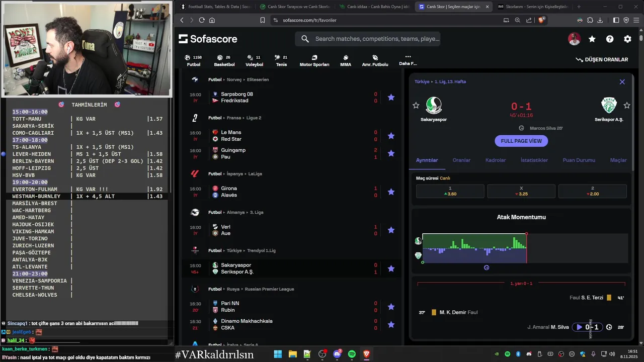Unfavorite the Girona vs Alavés match
This screenshot has height=362, width=644.
pyautogui.click(x=391, y=192)
